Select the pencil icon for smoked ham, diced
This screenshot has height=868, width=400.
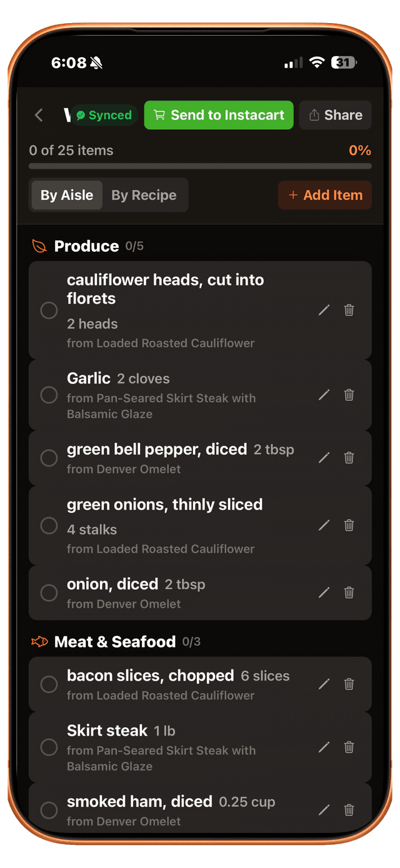click(324, 810)
